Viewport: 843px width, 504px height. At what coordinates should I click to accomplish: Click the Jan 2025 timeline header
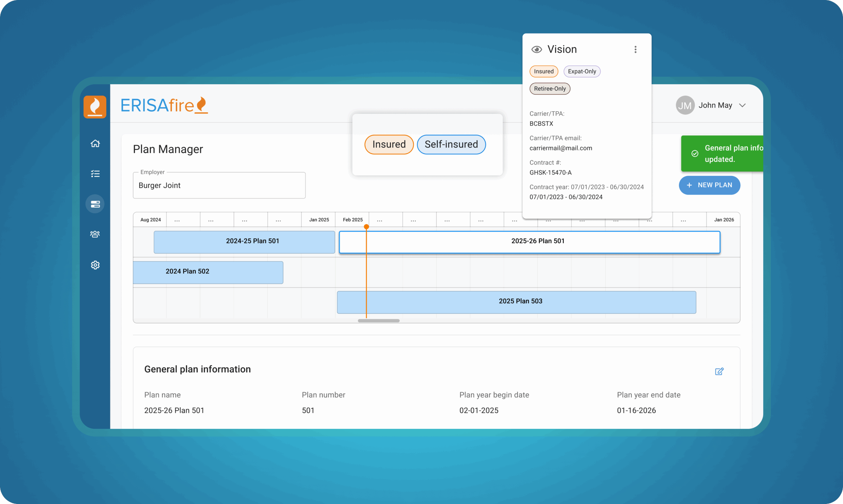coord(319,220)
